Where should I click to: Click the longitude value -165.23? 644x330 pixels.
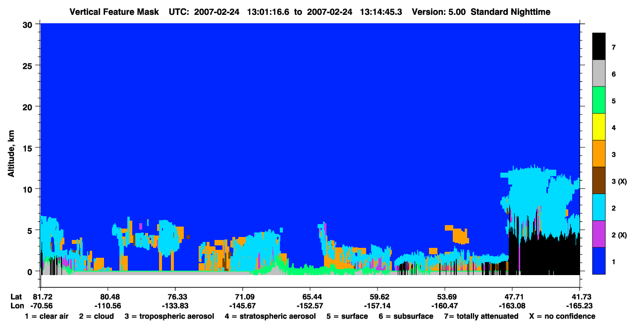[x=580, y=305]
